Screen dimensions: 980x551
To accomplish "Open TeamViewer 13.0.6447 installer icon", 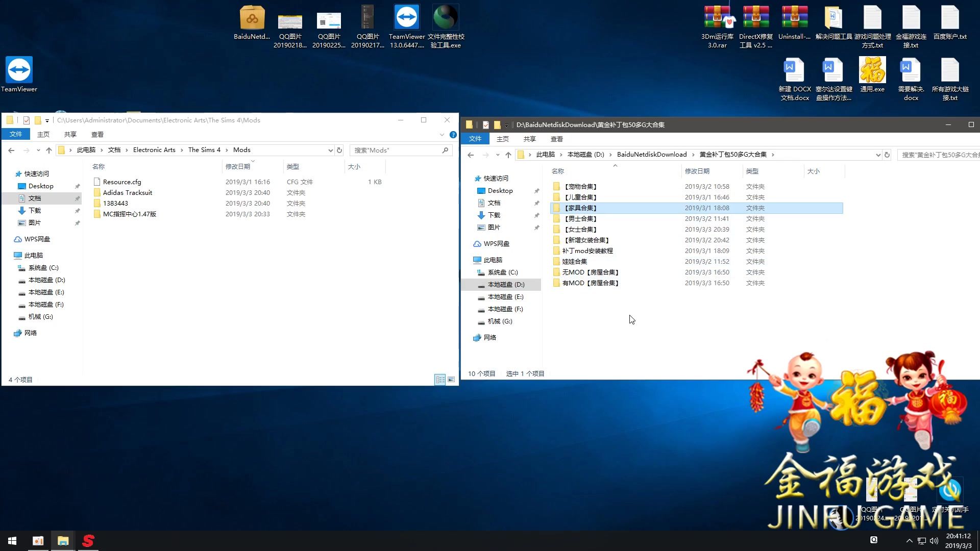I will [x=407, y=27].
